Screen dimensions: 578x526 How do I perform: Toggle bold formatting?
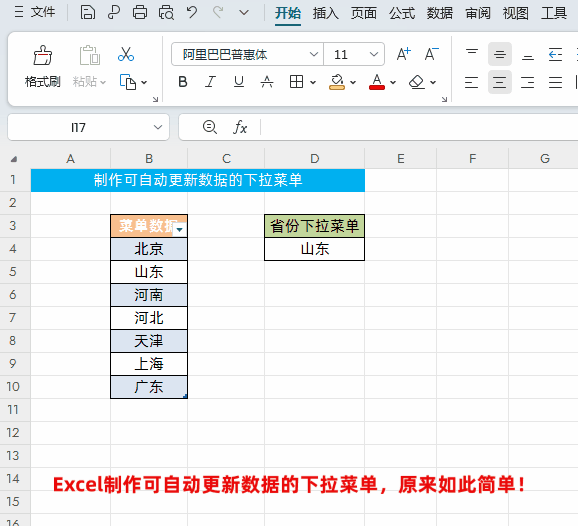(x=182, y=81)
